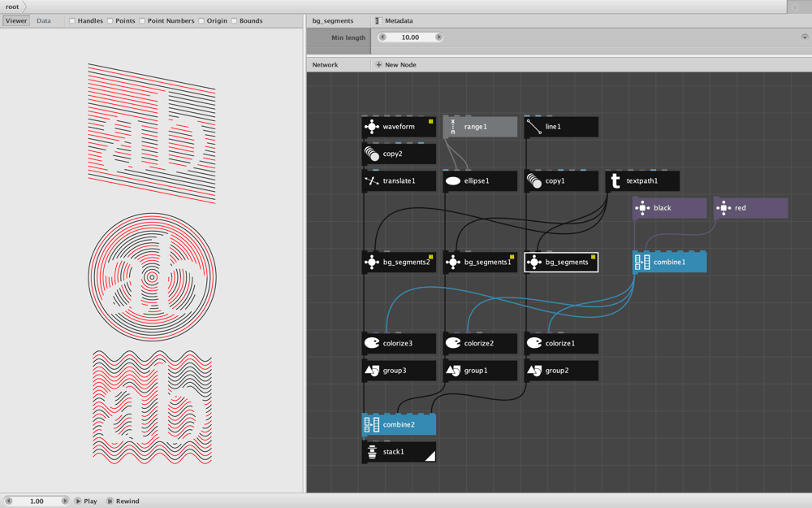Select the line1 node icon
Image resolution: width=812 pixels, height=508 pixels.
tap(534, 127)
